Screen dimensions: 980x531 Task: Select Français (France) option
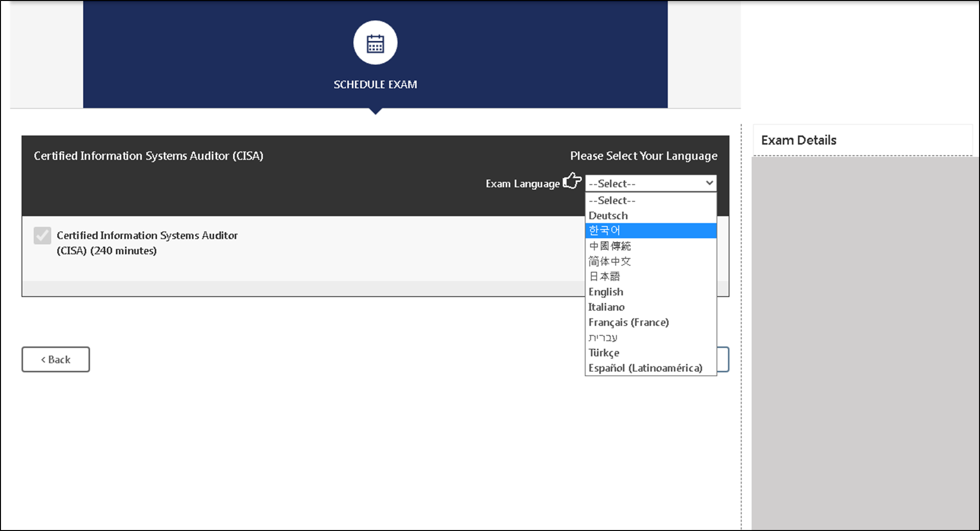point(651,322)
